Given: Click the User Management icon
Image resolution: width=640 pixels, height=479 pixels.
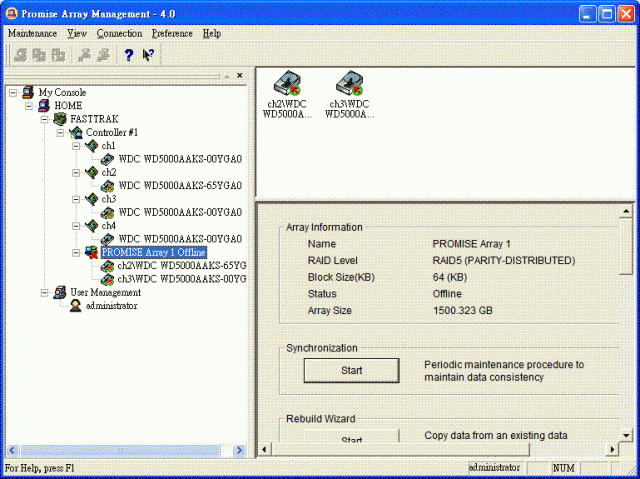Looking at the screenshot, I should (60, 293).
